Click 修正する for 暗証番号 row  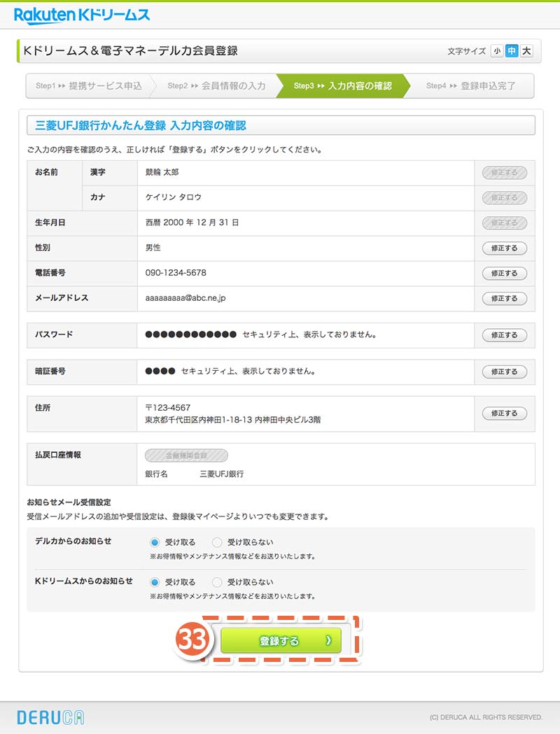[505, 372]
